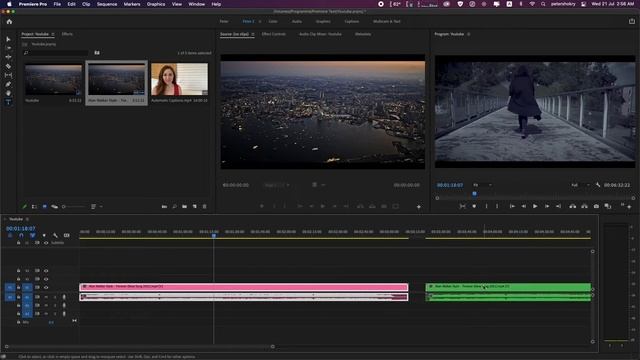This screenshot has width=640, height=360.
Task: Select the Ripple Edit tool
Action: pyautogui.click(x=8, y=57)
